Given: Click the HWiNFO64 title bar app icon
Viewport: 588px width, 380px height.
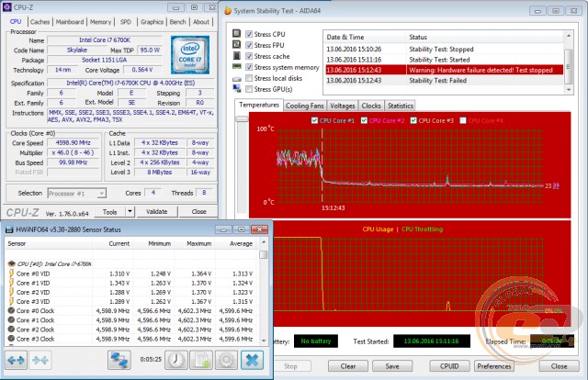Looking at the screenshot, I should (9, 229).
